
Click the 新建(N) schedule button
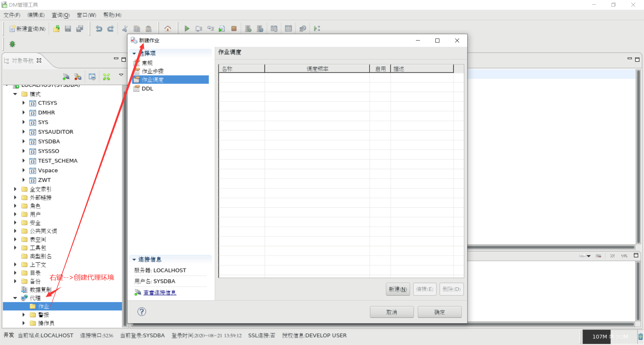398,289
